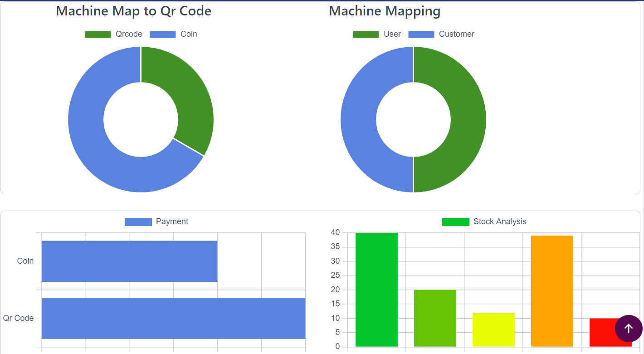The image size is (644, 354).
Task: Select the yellow stock analysis bar
Action: 493,329
